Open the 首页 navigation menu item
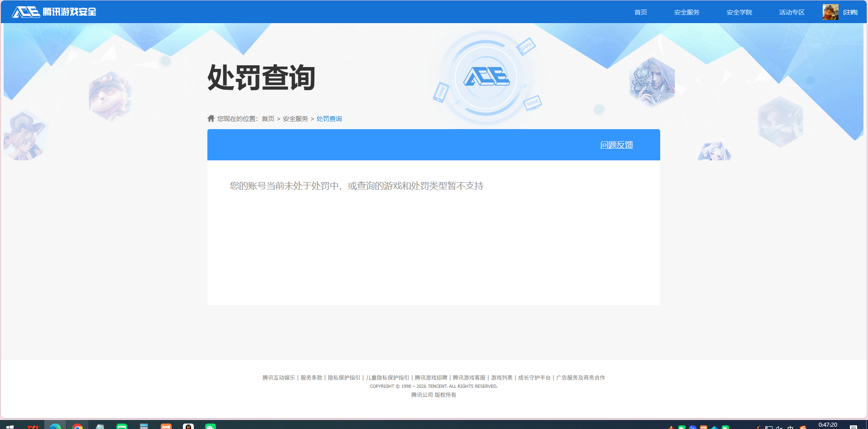This screenshot has height=429, width=868. (640, 12)
